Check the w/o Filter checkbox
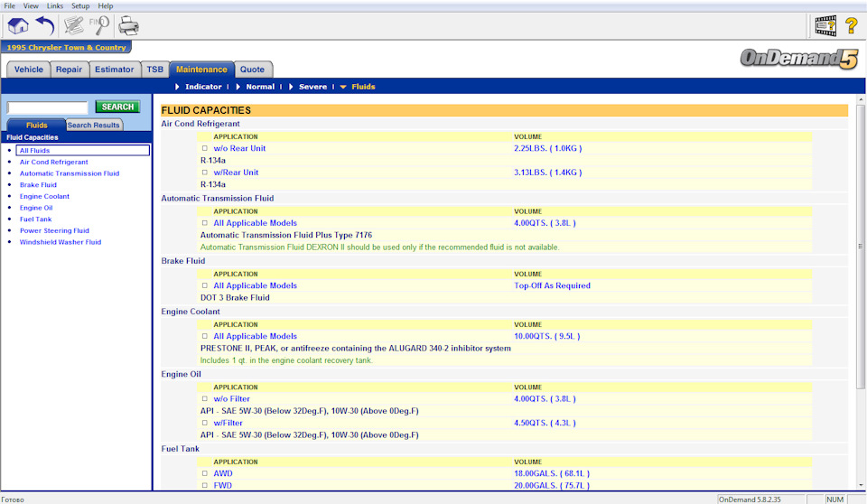Image resolution: width=867 pixels, height=504 pixels. click(x=205, y=399)
